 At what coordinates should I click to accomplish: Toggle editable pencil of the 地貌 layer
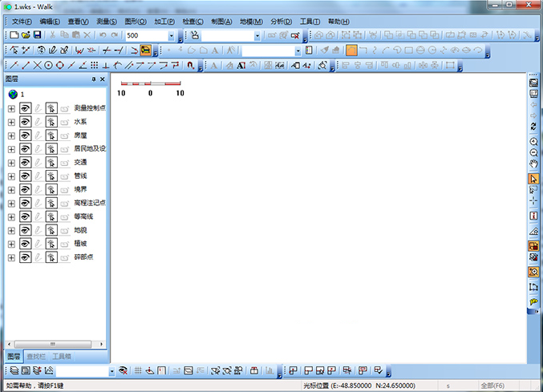[x=38, y=230]
